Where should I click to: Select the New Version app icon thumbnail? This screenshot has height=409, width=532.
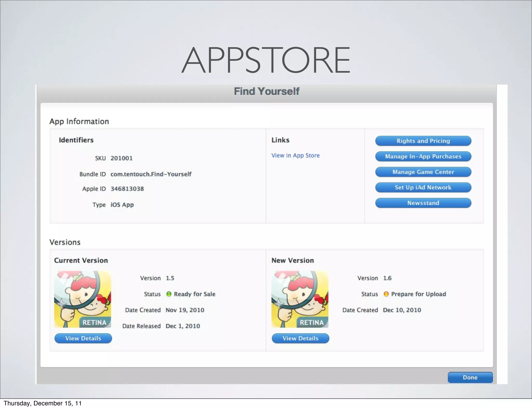tap(300, 299)
